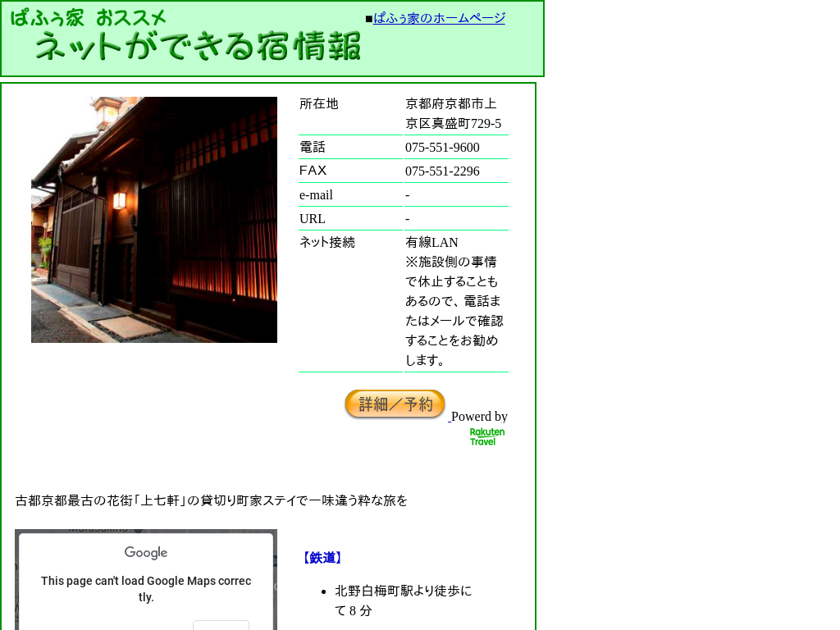Select the 有線LAN connection text
The image size is (840, 630).
[x=431, y=243]
